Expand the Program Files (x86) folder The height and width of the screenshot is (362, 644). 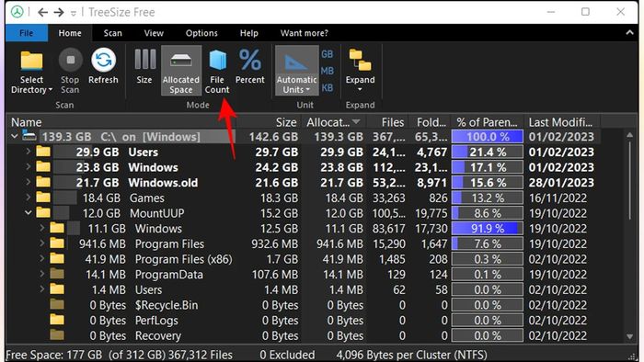42,259
